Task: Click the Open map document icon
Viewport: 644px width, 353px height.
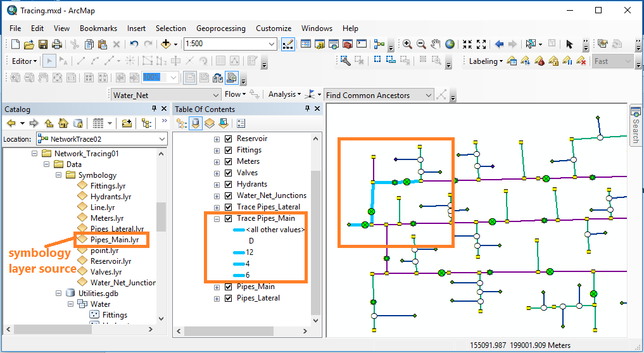Action: point(28,44)
